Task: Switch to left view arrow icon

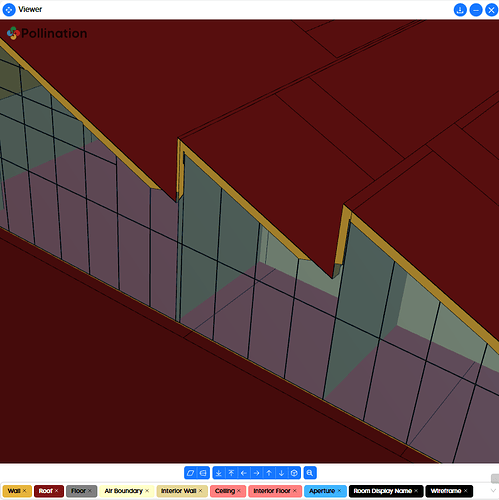Action: click(x=244, y=473)
